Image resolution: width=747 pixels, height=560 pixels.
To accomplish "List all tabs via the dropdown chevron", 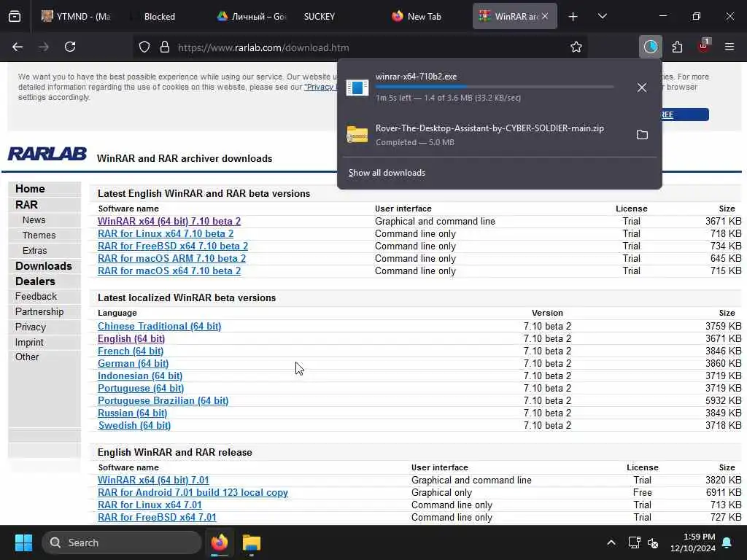I will (602, 16).
